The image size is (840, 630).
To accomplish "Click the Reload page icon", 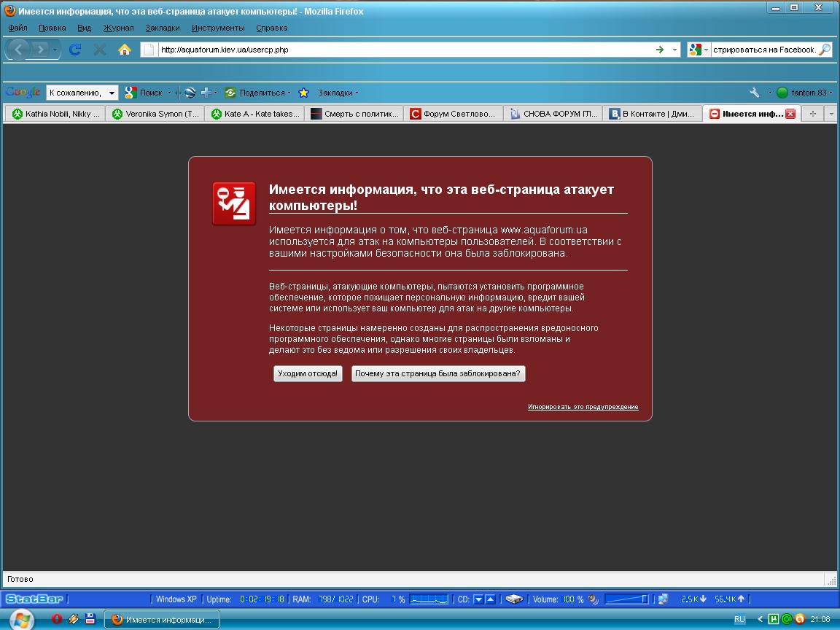I will tap(74, 50).
